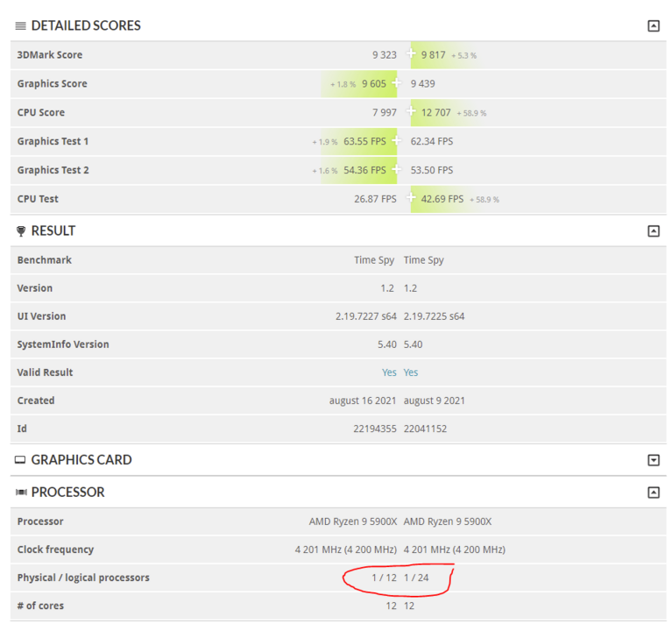Viewport: 672px width, 631px height.
Task: Click the RESULT heading
Action: [x=53, y=231]
